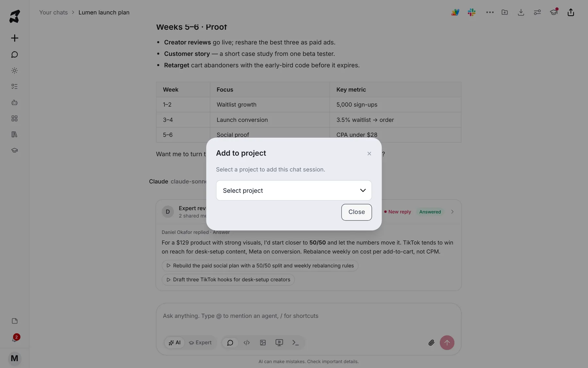
Task: Open the task checklist sidebar icon
Action: [x=14, y=86]
